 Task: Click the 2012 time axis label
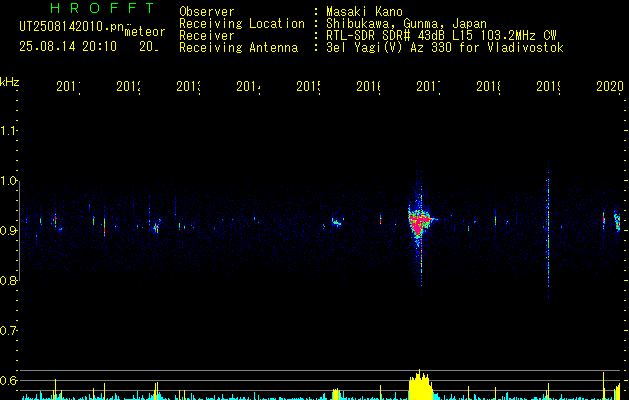[128, 86]
